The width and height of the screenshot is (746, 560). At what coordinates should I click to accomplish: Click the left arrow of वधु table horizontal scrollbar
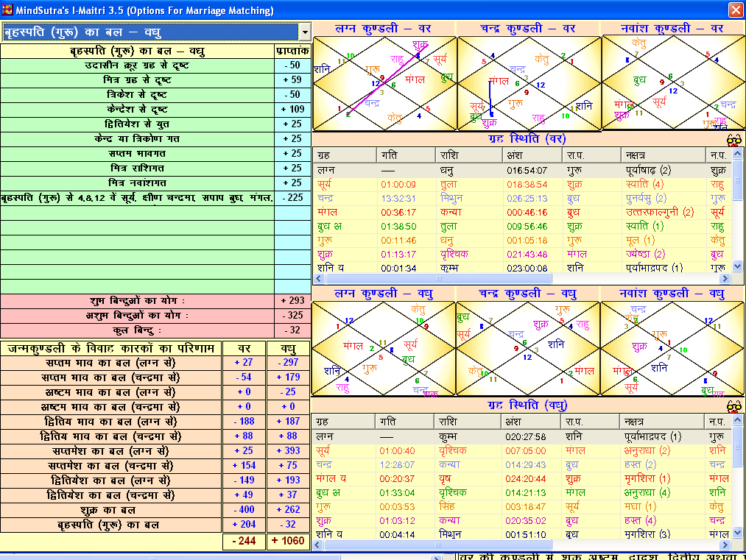[x=318, y=545]
